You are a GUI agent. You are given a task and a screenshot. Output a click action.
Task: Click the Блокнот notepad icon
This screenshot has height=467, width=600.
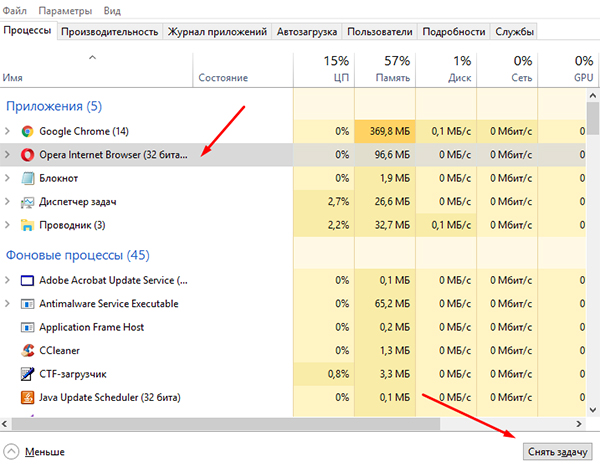[x=27, y=178]
